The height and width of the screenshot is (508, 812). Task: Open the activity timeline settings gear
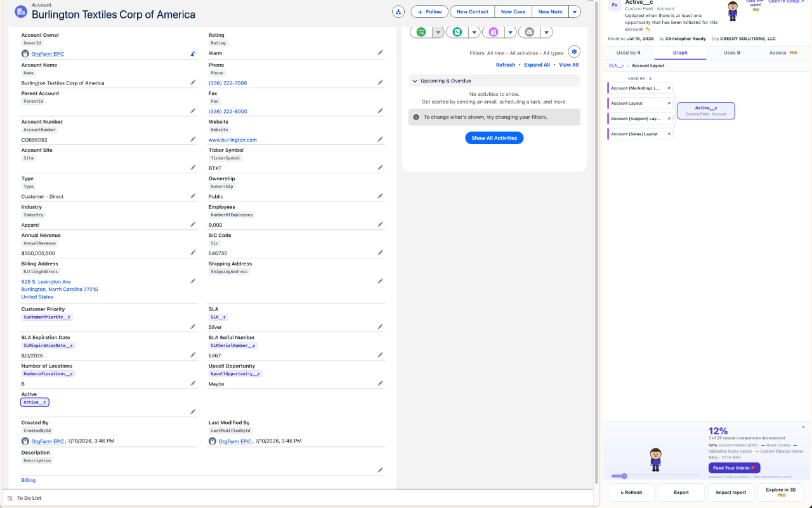[574, 51]
